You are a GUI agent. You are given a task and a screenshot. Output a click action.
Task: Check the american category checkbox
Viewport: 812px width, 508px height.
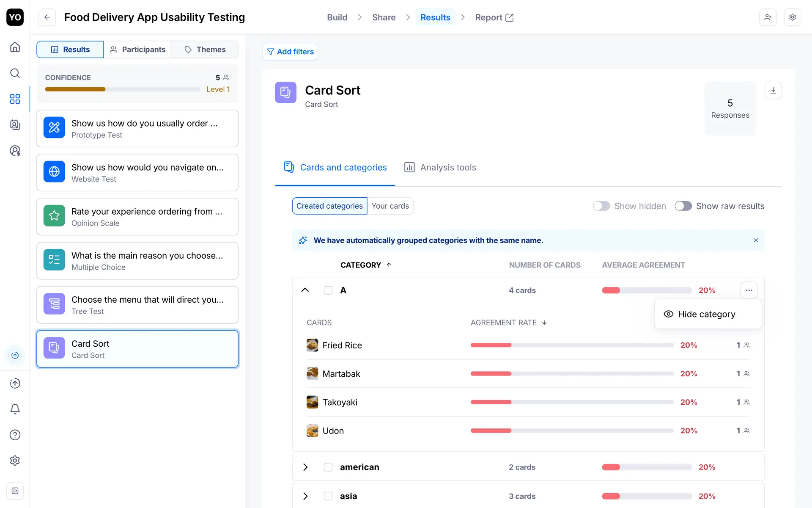328,467
